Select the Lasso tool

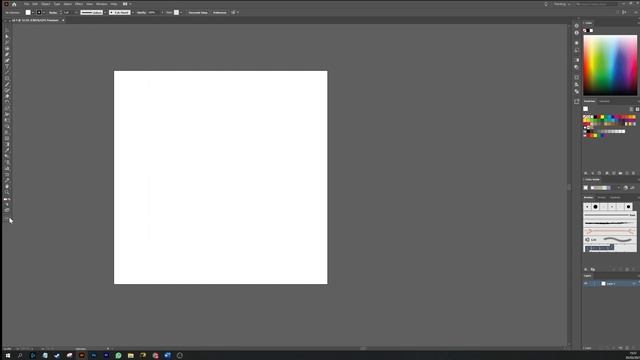[7, 48]
